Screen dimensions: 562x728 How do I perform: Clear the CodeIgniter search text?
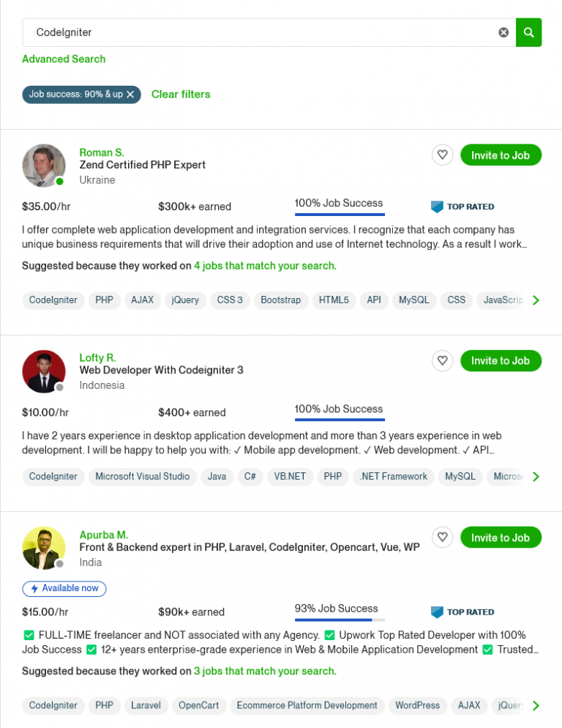click(x=503, y=32)
